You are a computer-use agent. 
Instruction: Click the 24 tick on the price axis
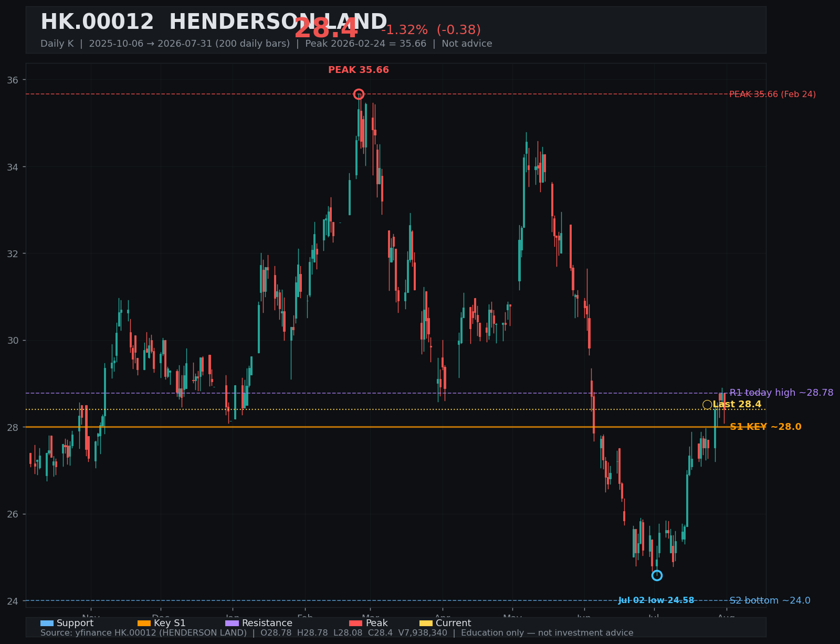(x=13, y=601)
